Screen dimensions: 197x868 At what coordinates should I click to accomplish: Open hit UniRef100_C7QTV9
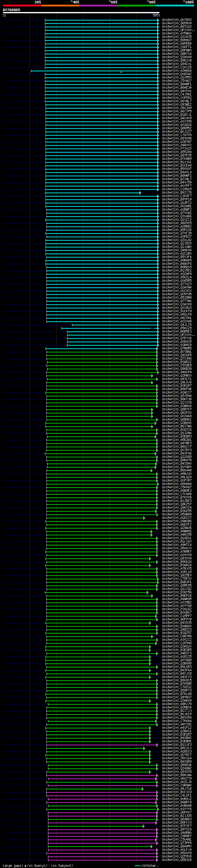pos(177,135)
